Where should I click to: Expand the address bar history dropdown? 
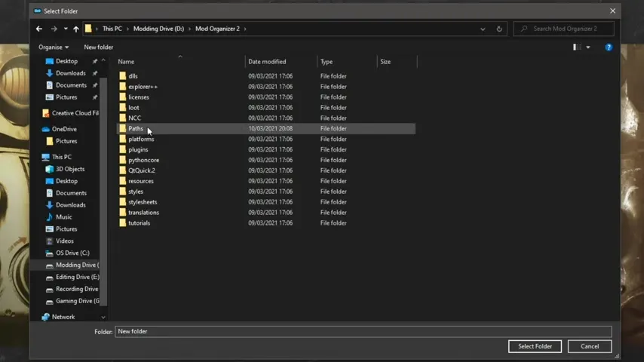483,29
